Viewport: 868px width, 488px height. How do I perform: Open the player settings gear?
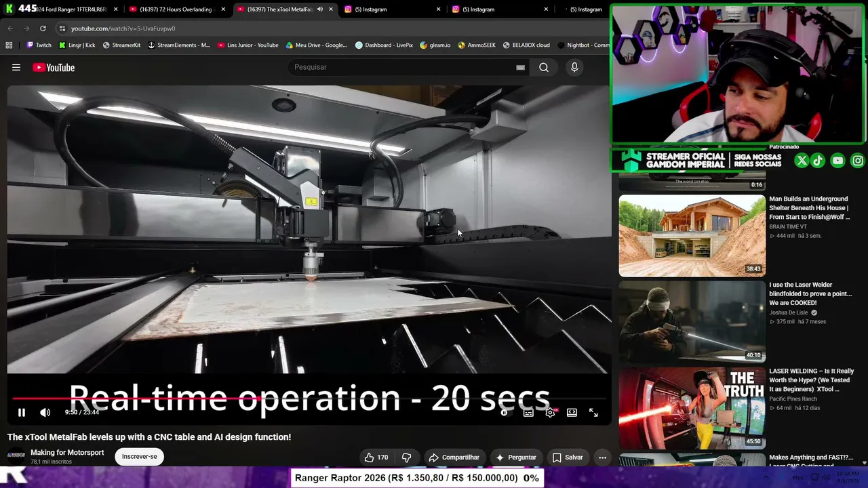click(550, 412)
